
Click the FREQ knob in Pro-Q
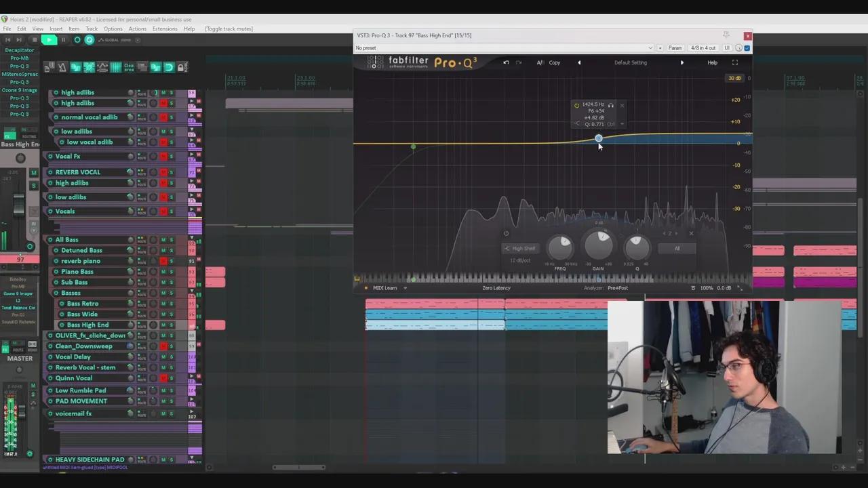pos(560,247)
